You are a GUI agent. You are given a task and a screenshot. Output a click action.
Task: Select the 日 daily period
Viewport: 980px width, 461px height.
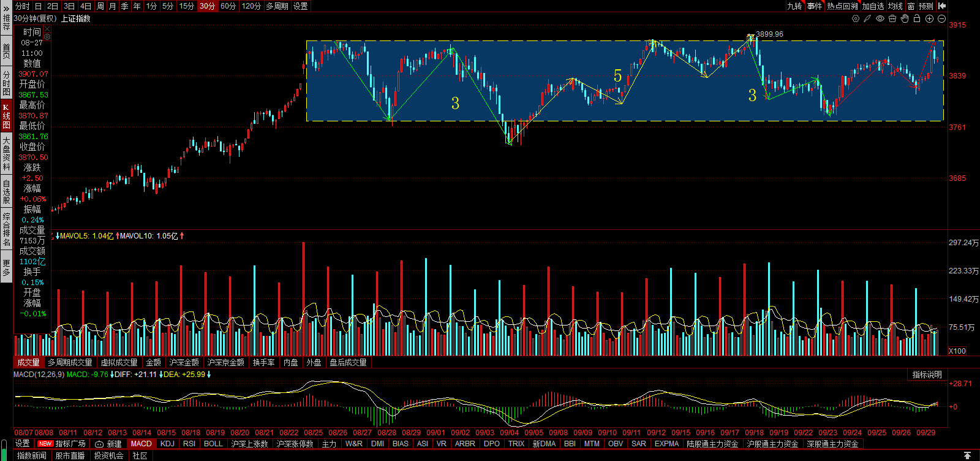coord(38,6)
